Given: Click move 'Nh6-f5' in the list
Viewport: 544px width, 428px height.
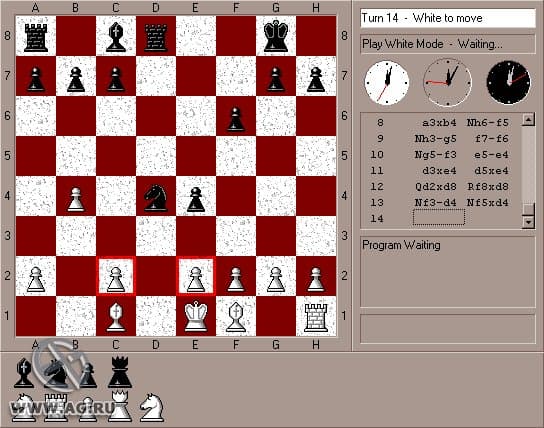Looking at the screenshot, I should click(487, 123).
